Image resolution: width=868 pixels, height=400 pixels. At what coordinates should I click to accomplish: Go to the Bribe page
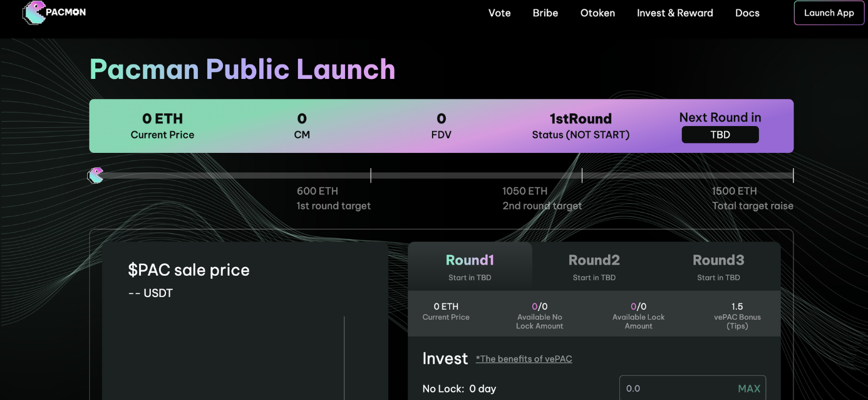[545, 13]
